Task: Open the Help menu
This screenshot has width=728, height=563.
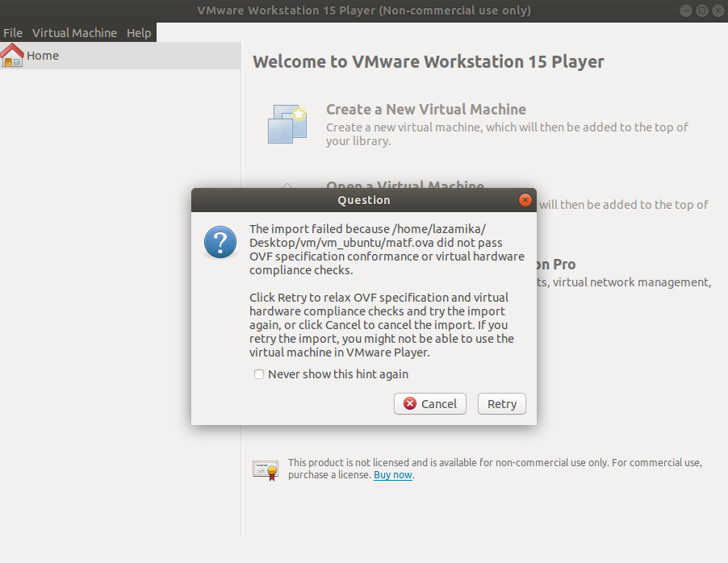Action: point(139,33)
